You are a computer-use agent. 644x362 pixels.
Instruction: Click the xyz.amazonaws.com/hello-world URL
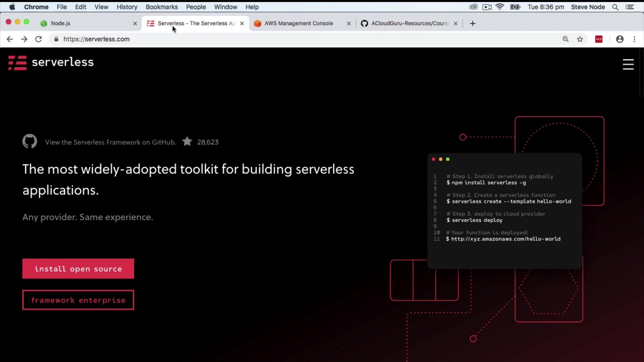(x=506, y=239)
